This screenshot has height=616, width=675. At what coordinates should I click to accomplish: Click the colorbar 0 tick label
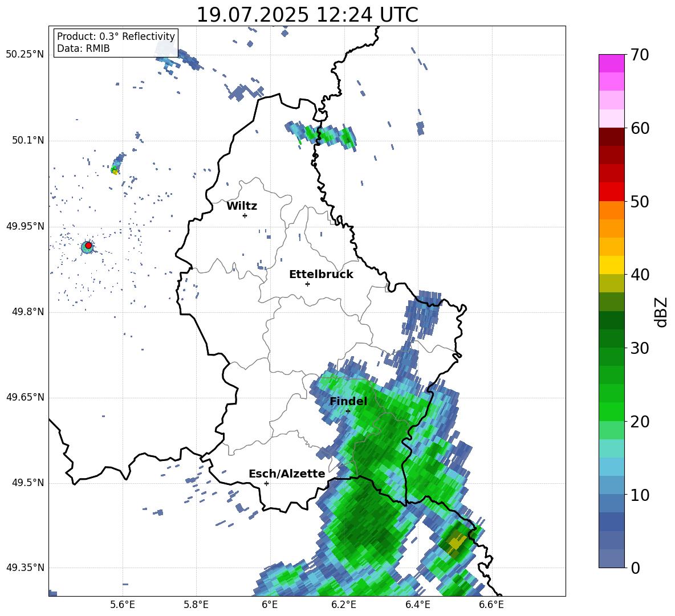(x=635, y=568)
